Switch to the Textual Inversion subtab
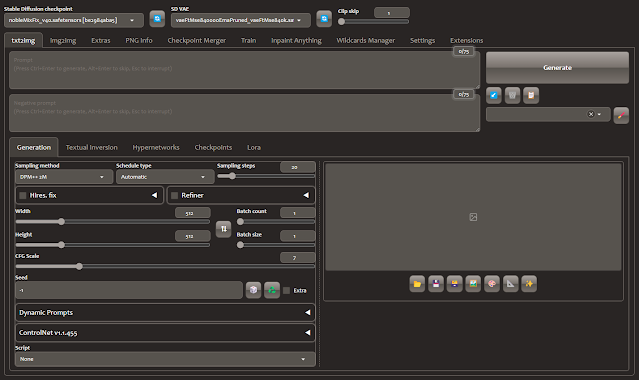The height and width of the screenshot is (380, 639). pyautogui.click(x=91, y=148)
